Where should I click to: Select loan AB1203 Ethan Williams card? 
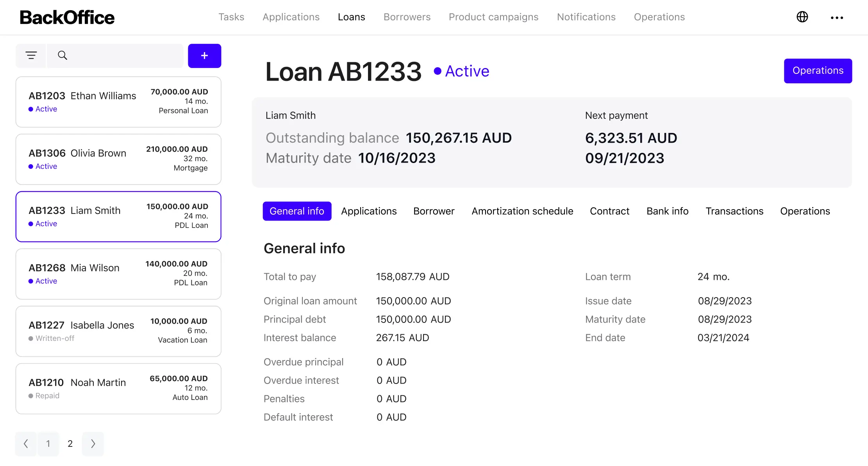pos(118,102)
